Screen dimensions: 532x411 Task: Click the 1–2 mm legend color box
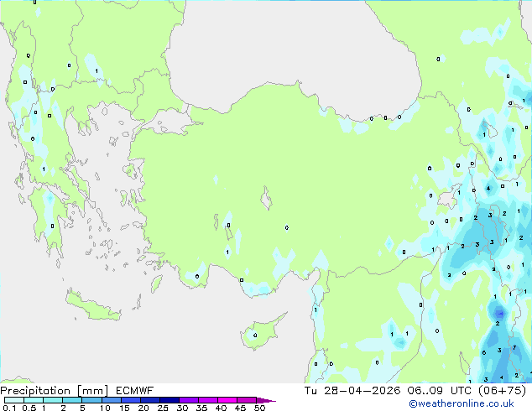[53, 400]
